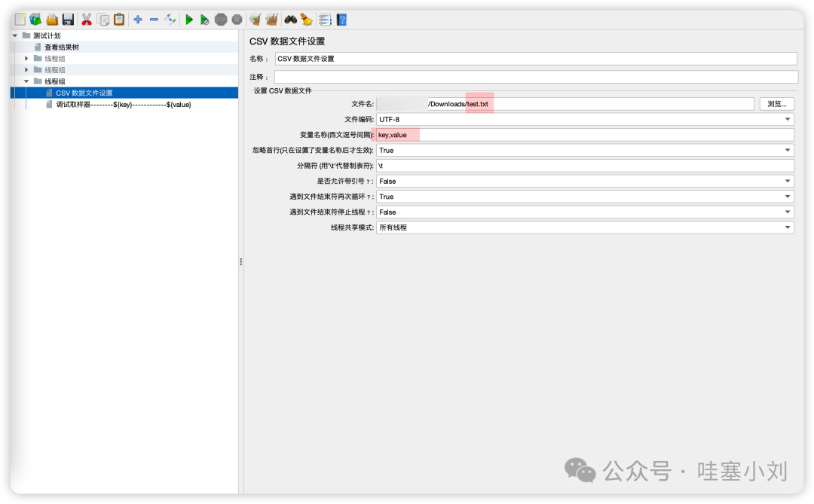Collapse all nodes with minus icon
Image resolution: width=814 pixels, height=504 pixels.
155,20
